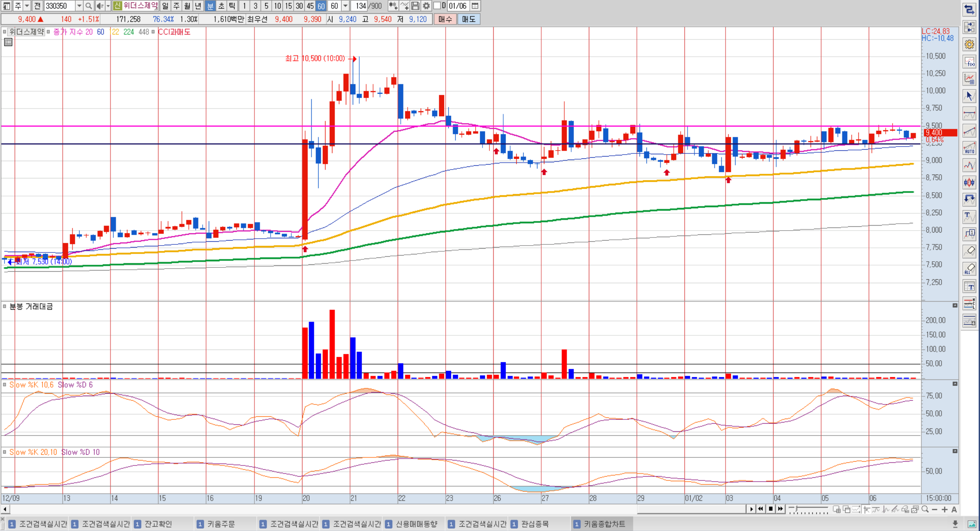Open the 주 type dropdown arrow

tap(27, 6)
